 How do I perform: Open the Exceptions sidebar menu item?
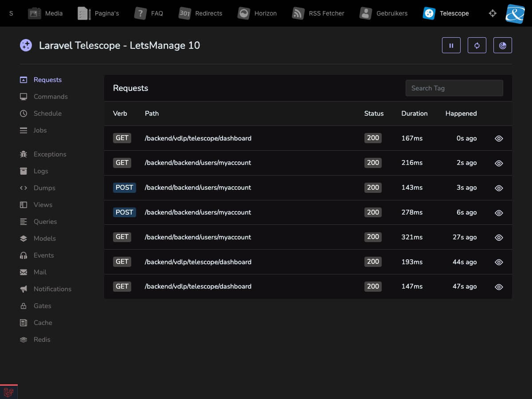click(43, 154)
